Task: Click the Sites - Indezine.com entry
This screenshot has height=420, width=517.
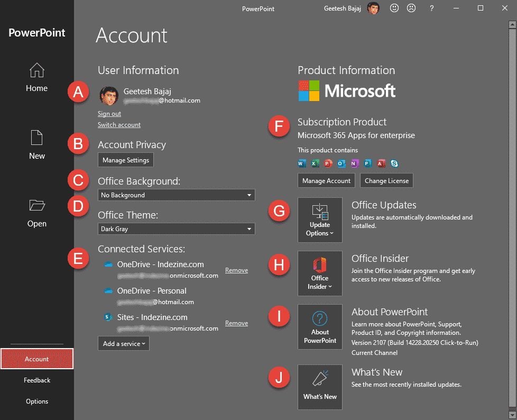Action: click(152, 317)
